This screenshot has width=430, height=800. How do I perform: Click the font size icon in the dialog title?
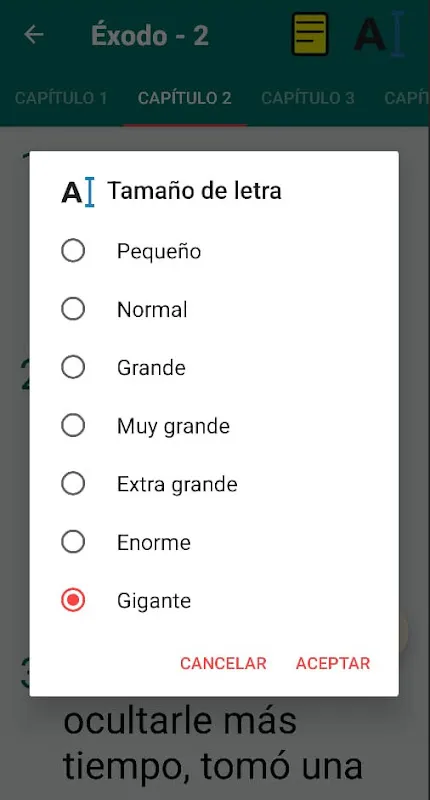tap(78, 192)
